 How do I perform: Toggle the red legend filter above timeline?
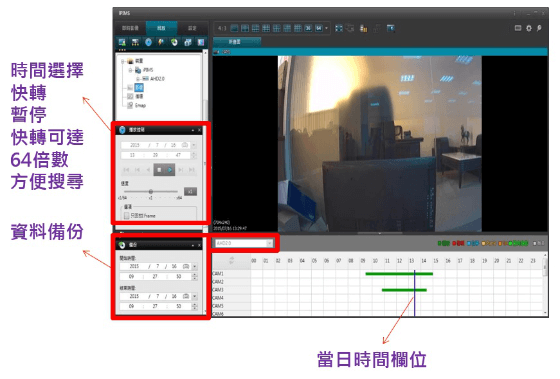[458, 243]
